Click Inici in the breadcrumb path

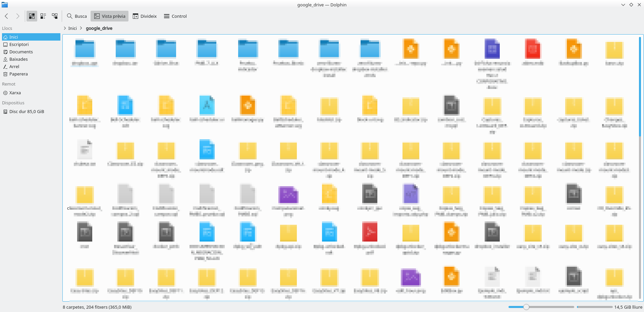coord(72,28)
